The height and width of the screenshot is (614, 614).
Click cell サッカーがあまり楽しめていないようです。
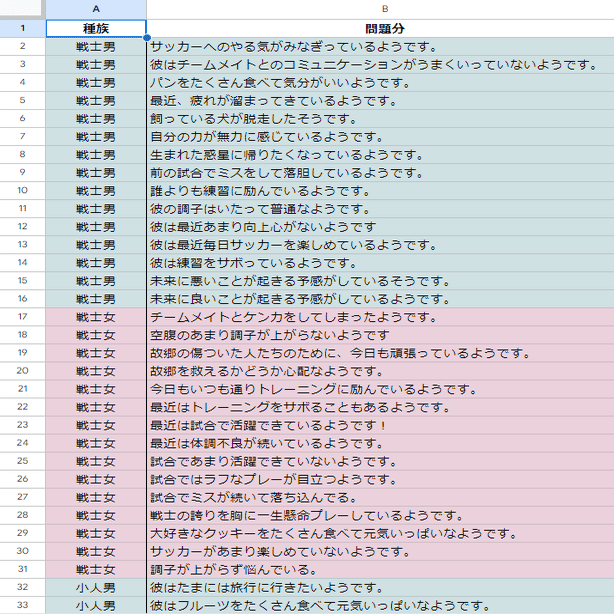380,551
